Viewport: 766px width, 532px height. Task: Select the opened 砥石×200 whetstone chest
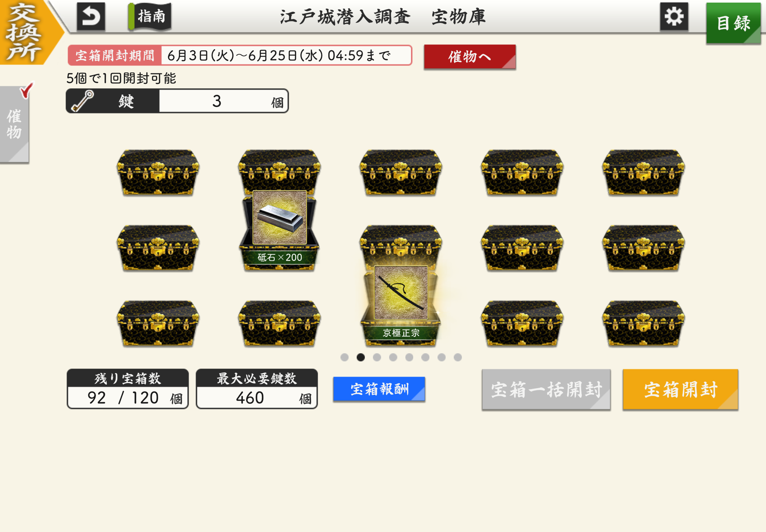click(x=279, y=230)
